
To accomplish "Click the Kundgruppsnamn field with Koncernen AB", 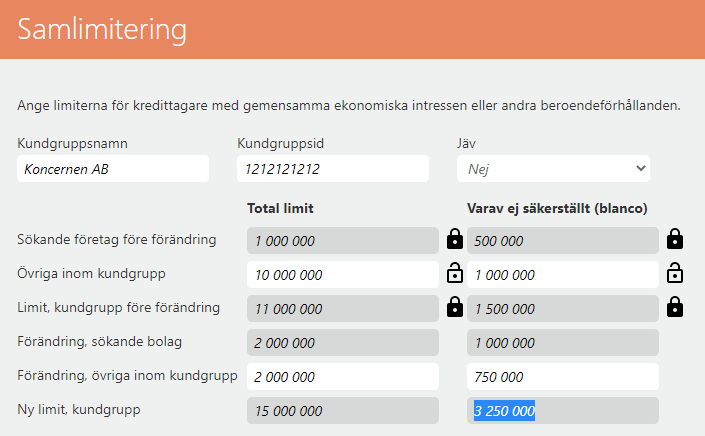I will pyautogui.click(x=113, y=169).
